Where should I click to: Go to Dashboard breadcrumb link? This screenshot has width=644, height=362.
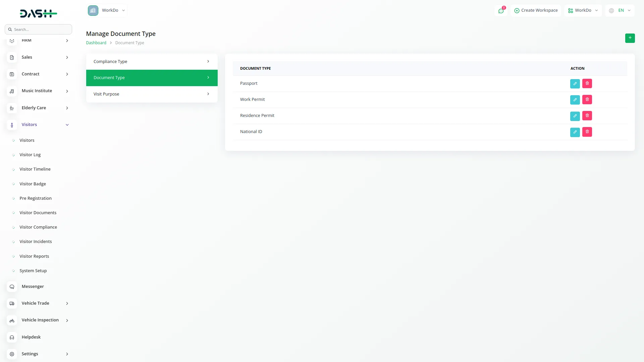pyautogui.click(x=96, y=43)
